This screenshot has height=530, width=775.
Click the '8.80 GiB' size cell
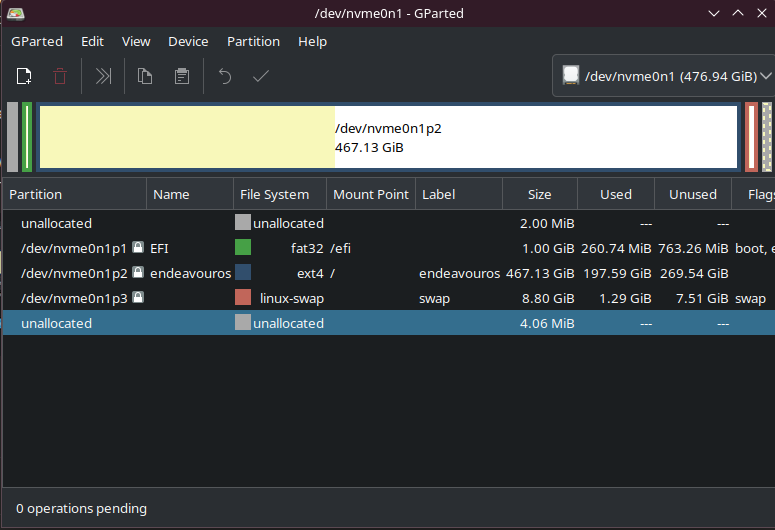[548, 299]
